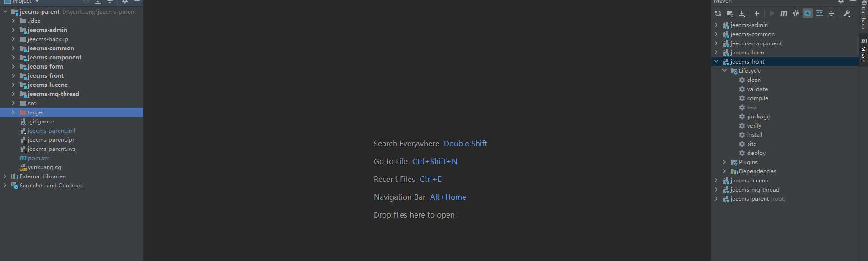
Task: Toggle Maven Offline Mode button
Action: pos(796,14)
